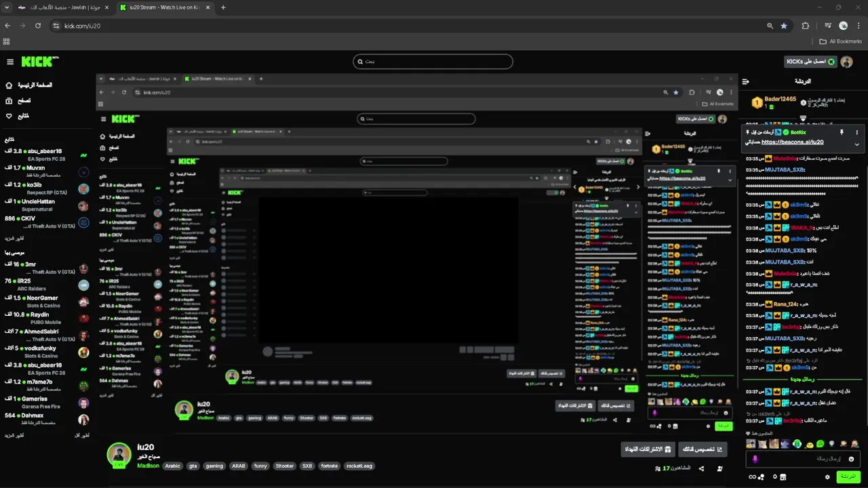Open the user profile avatar in the header

[846, 62]
